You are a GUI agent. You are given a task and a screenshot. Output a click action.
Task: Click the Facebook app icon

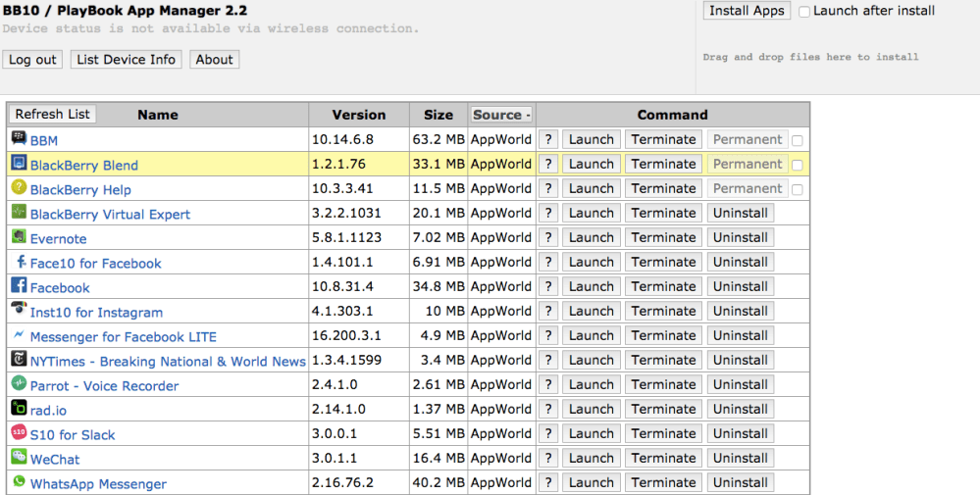[x=19, y=285]
